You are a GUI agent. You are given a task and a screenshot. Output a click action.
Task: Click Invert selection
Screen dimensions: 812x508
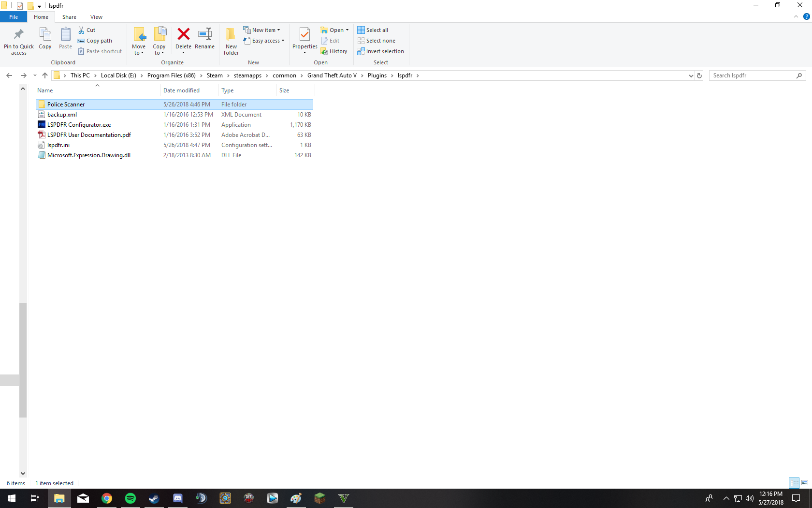click(x=381, y=51)
